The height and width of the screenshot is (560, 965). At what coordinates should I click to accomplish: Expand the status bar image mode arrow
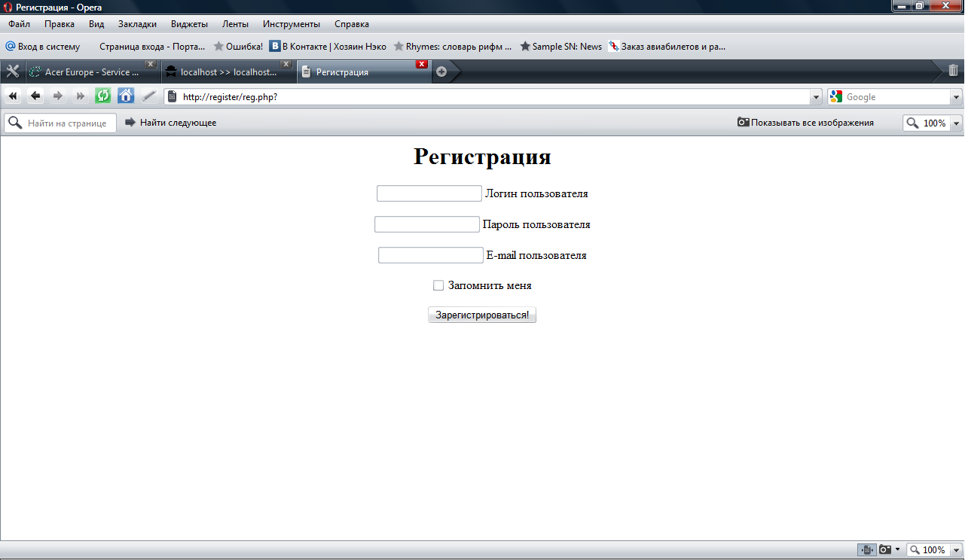click(x=897, y=549)
